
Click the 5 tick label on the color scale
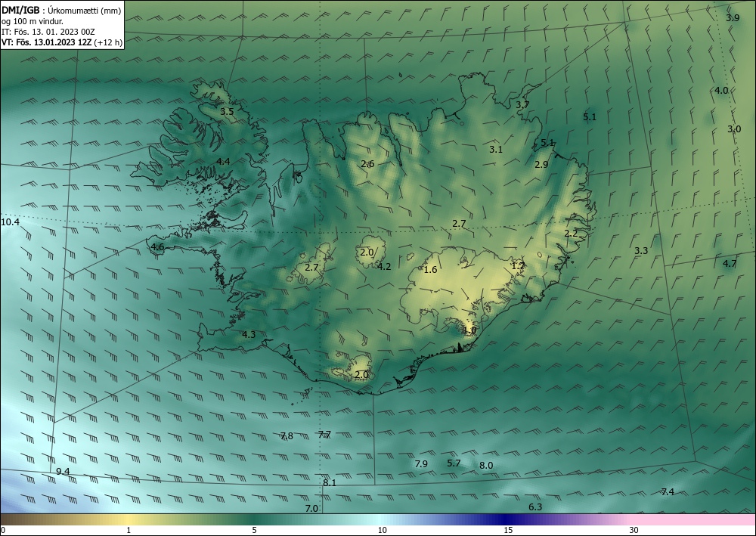(254, 530)
